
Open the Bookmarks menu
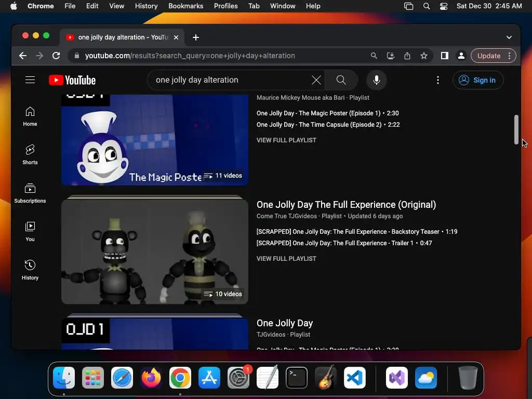pyautogui.click(x=185, y=6)
